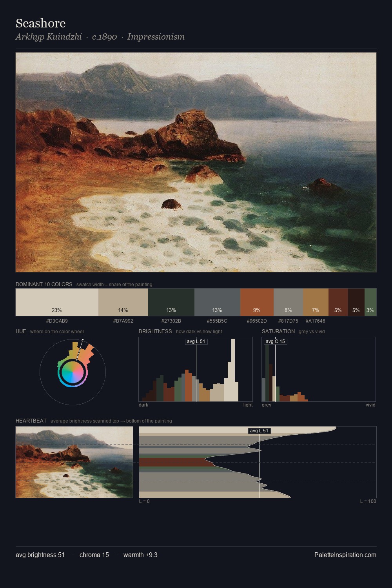Click the 'dark' brightness axis label
Image resolution: width=392 pixels, height=588 pixels.
[x=143, y=405]
